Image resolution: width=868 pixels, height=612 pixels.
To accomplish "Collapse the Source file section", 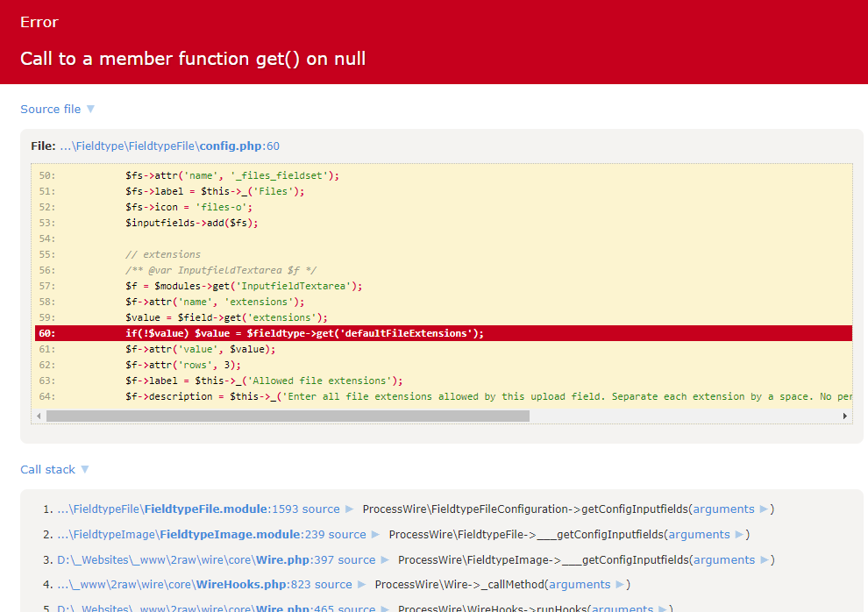I will [x=57, y=109].
